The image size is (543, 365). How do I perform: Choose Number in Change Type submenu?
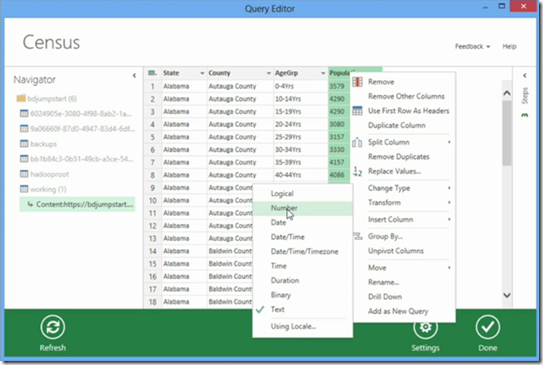(303, 208)
